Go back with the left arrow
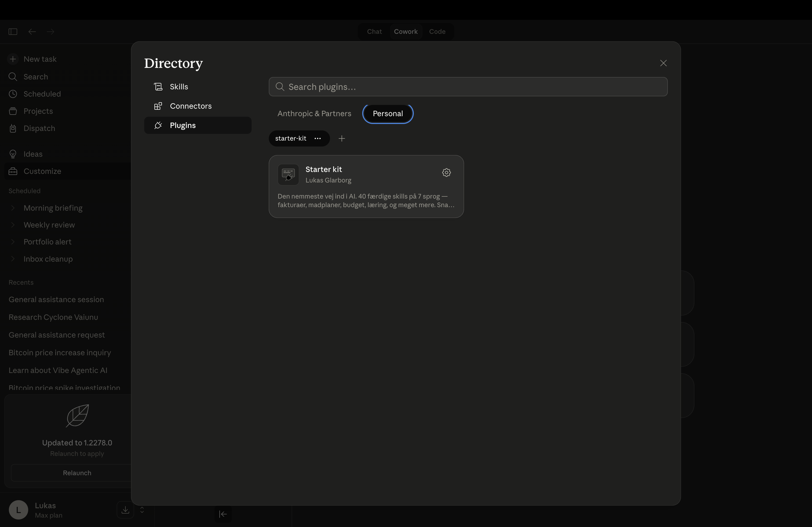 (x=32, y=32)
